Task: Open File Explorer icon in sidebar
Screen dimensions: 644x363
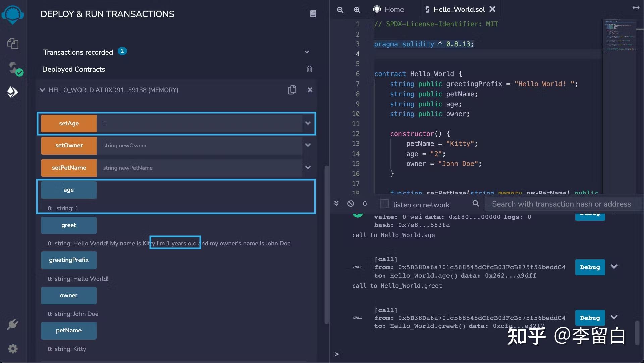Action: pos(13,43)
